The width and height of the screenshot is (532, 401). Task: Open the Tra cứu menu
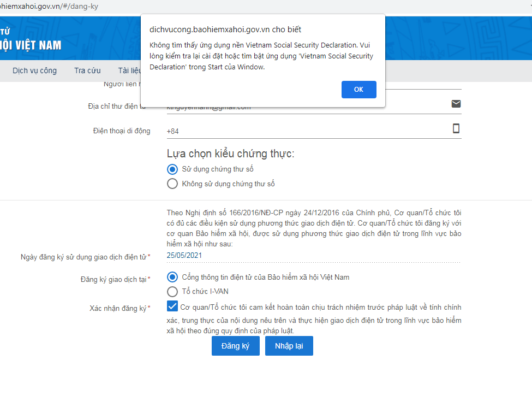click(x=87, y=70)
